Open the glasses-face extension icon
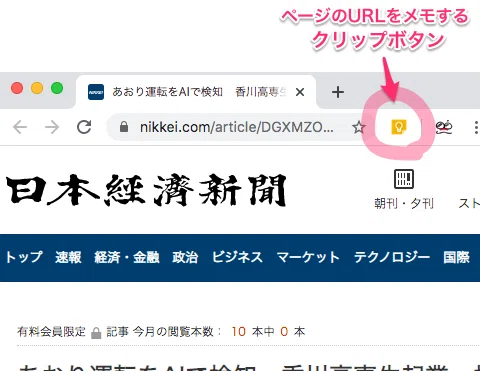 tap(444, 127)
